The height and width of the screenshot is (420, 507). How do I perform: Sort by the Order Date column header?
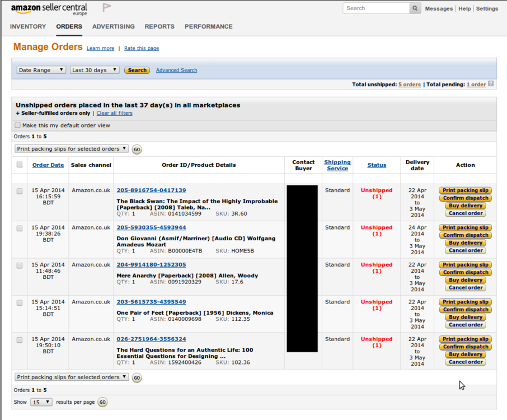tap(48, 165)
